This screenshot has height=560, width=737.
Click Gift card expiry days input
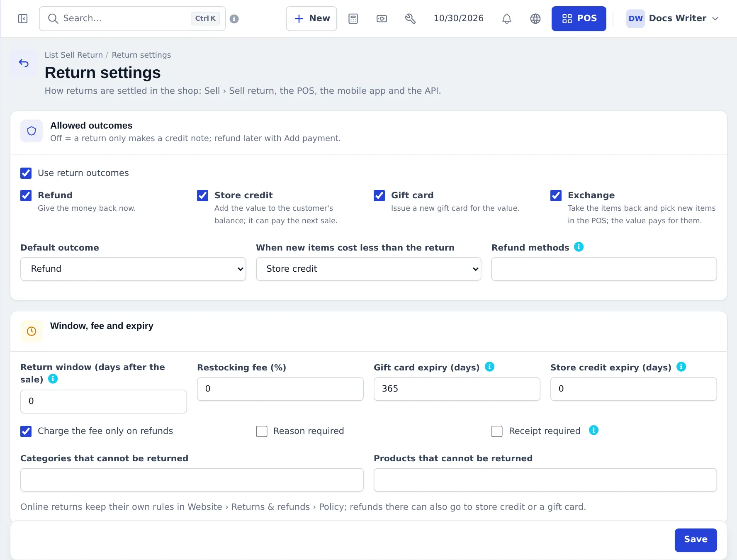pos(457,389)
